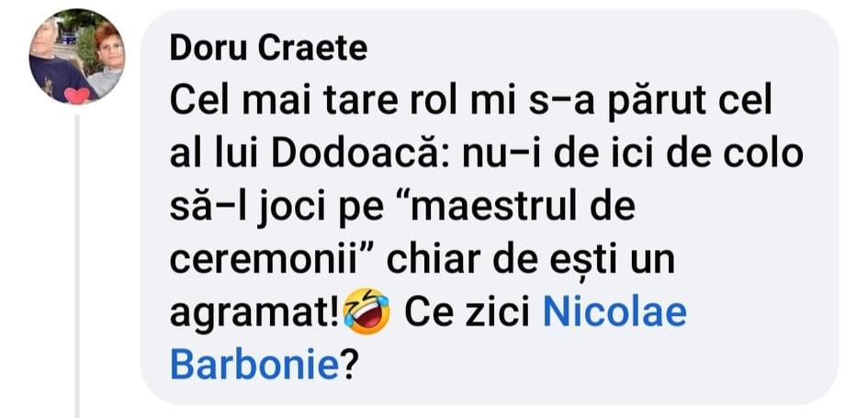
Task: Click the words "chiar de ești un"
Action: click(531, 262)
